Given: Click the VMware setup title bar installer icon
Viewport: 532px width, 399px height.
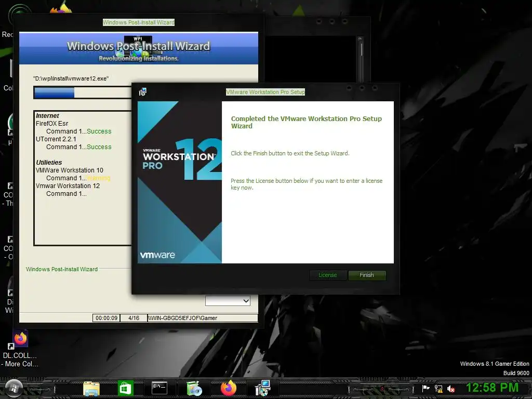Looking at the screenshot, I should click(143, 92).
